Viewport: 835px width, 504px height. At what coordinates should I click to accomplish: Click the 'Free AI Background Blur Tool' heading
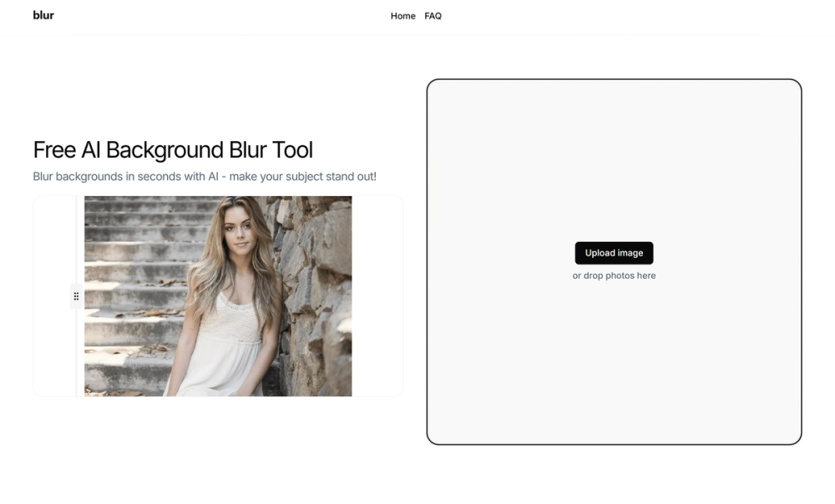173,149
